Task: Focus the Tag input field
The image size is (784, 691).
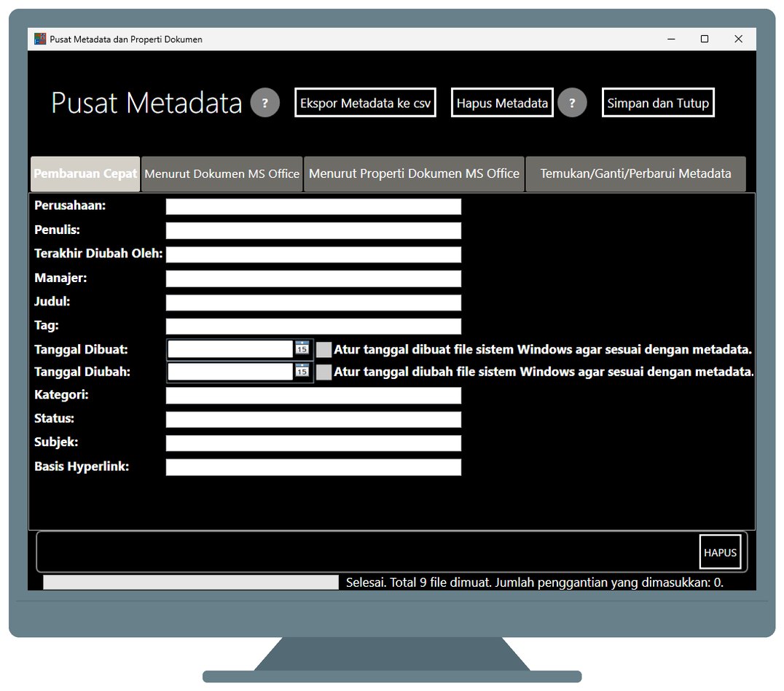Action: coord(313,327)
